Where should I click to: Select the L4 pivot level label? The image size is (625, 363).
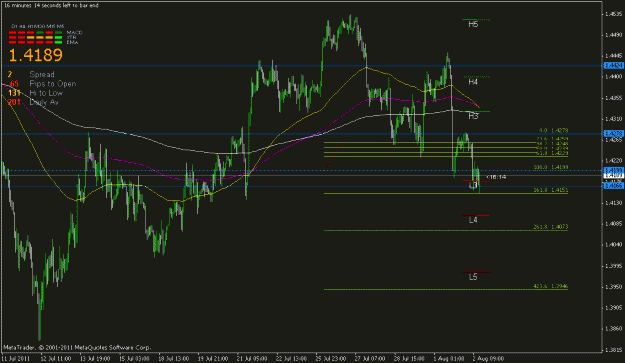[473, 220]
